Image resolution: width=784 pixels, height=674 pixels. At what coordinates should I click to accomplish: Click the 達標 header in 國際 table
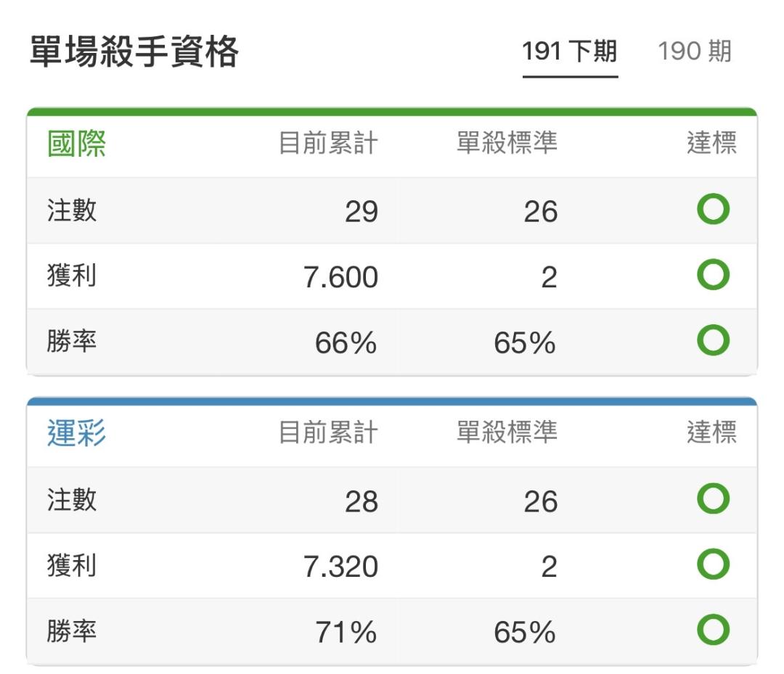[712, 143]
